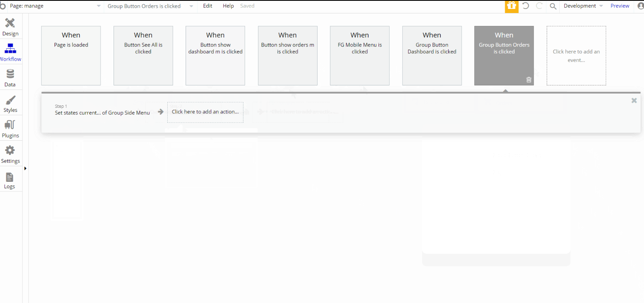The image size is (644, 303).
Task: Delete the Group Button Orders event via trash icon
Action: tap(529, 80)
